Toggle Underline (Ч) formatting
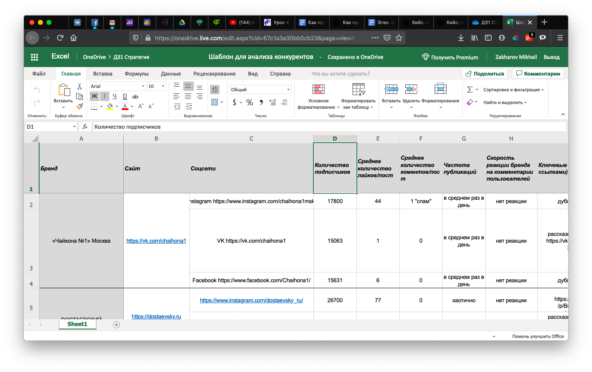This screenshot has width=592, height=372. [114, 96]
